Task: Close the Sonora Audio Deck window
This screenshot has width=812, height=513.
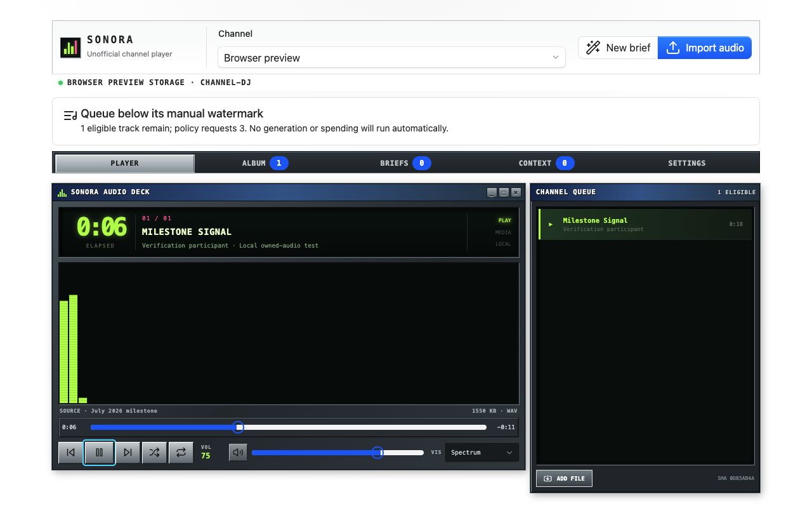Action: (x=516, y=192)
